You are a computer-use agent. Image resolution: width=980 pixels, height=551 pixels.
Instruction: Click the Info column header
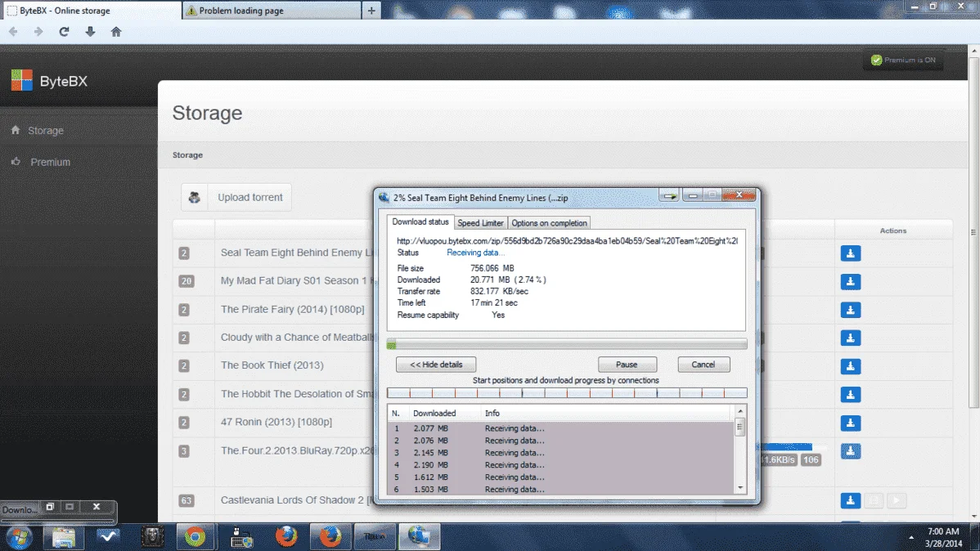(x=492, y=413)
